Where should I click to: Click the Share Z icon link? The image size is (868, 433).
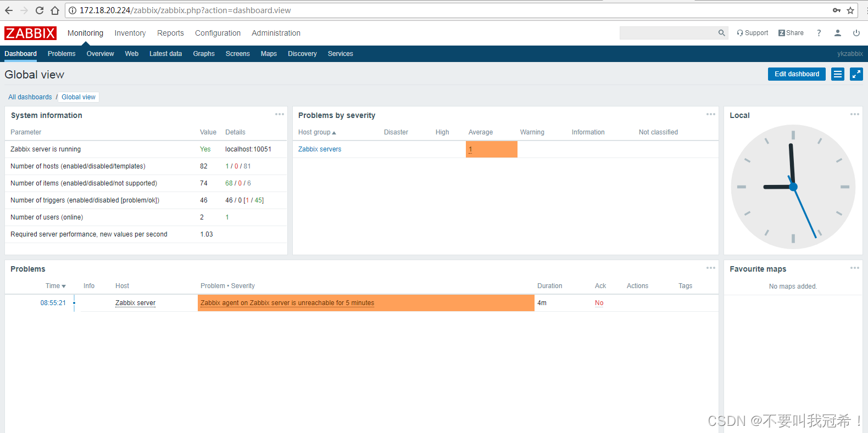(791, 33)
